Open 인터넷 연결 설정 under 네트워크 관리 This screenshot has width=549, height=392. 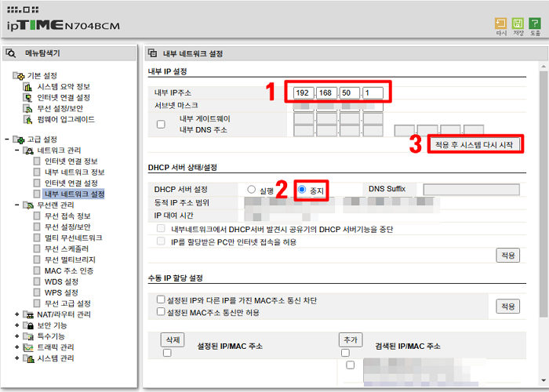tap(71, 183)
